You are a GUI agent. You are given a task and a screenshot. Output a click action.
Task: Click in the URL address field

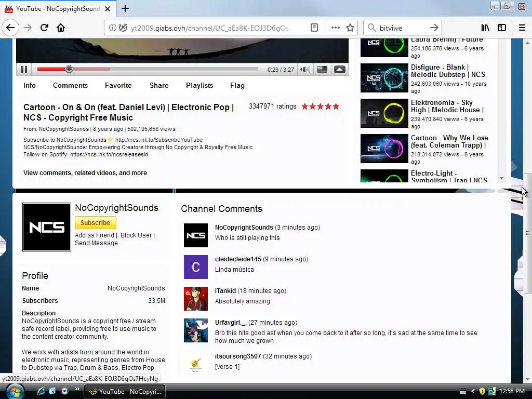(210, 28)
